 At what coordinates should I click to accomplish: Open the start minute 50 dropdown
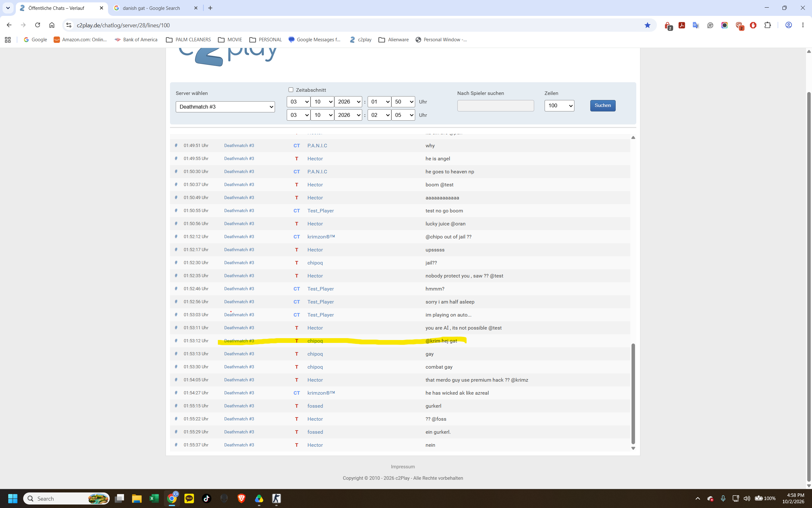(x=403, y=102)
